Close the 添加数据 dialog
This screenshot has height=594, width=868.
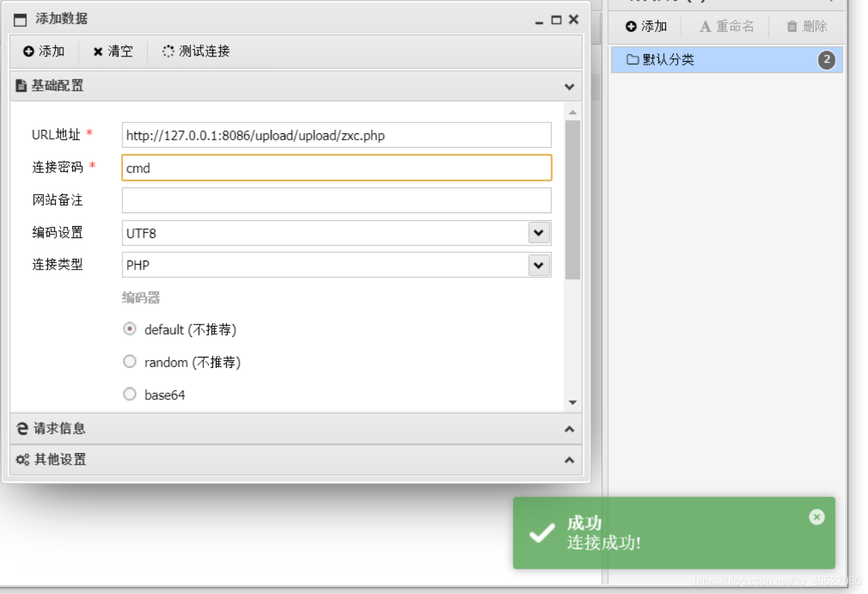[x=574, y=20]
